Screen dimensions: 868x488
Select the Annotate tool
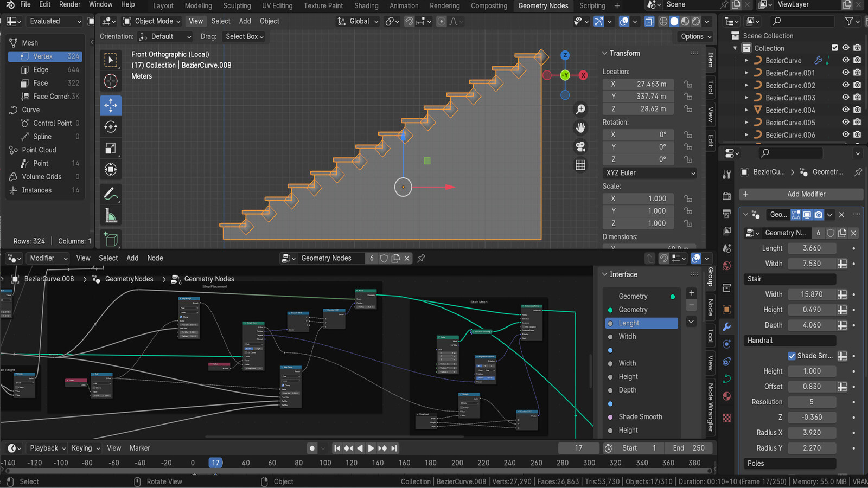coord(111,192)
